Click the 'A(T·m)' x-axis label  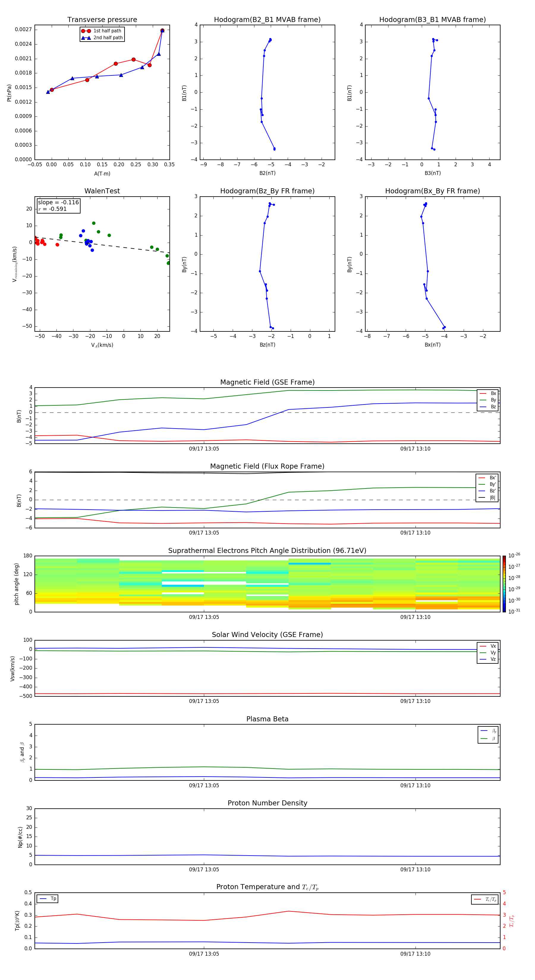click(x=102, y=174)
